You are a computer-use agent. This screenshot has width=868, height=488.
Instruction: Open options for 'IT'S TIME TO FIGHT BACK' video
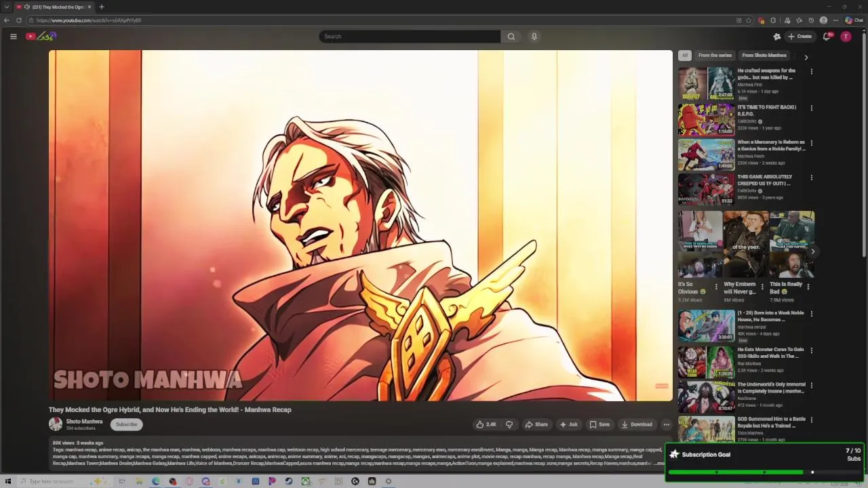pyautogui.click(x=811, y=108)
